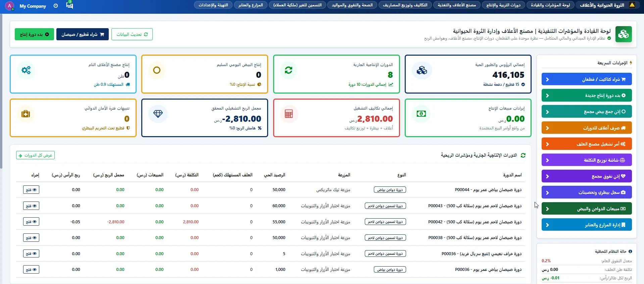Click the cubes icon in "إجمالي الرؤوس والطيور الحية" card
This screenshot has height=284, width=644.
coord(422,70)
